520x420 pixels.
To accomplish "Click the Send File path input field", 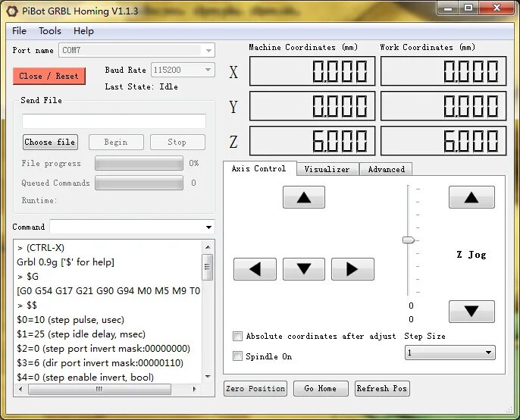I will point(114,121).
